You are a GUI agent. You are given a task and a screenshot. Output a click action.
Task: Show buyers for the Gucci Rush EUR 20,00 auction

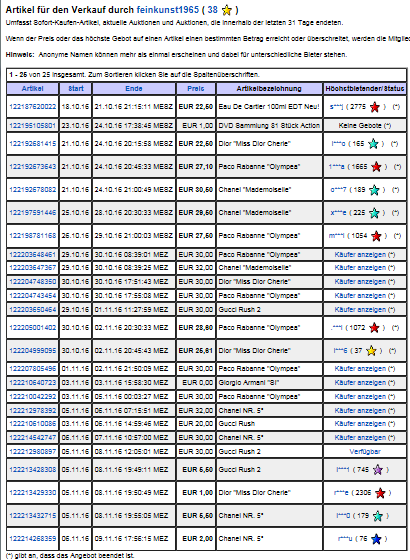(360, 424)
